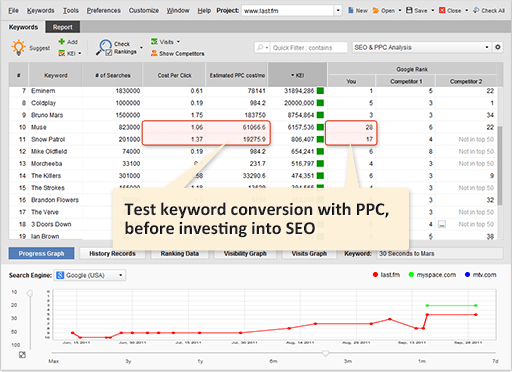Toggle the graph zoom checkbox under scale
Screen dimensions: 512x372
(22, 355)
